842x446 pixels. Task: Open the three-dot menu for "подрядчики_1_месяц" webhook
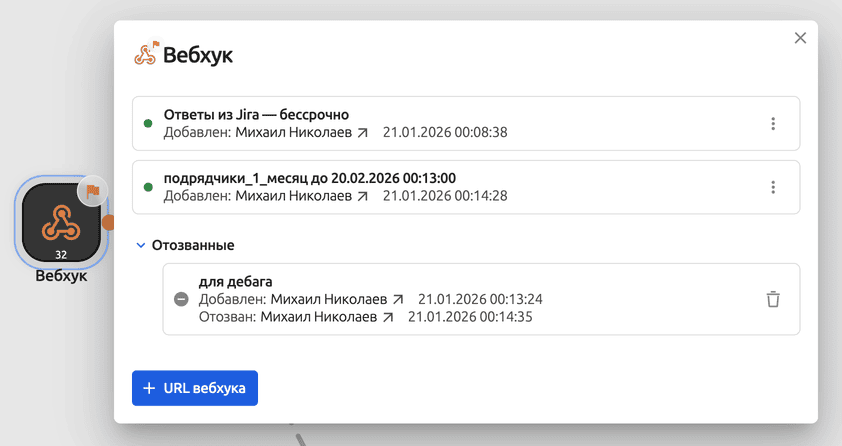[x=772, y=187]
